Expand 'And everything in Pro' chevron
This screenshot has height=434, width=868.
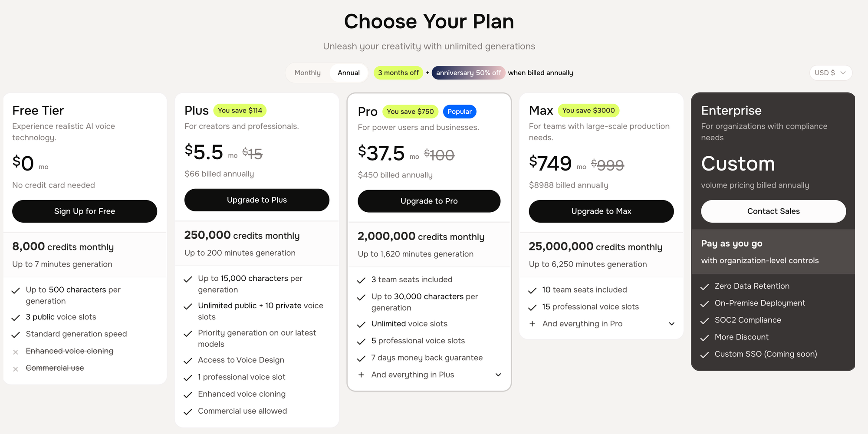671,324
